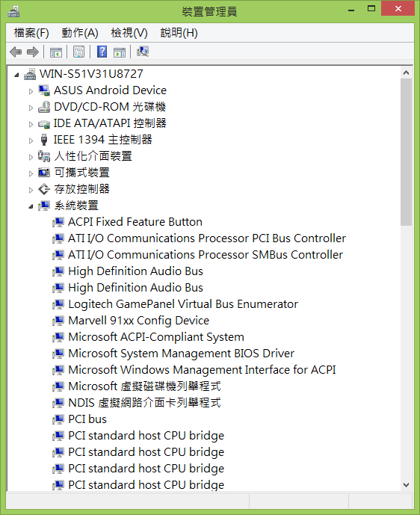Expand the IEEE 1394 主控制器 node
The height and width of the screenshot is (515, 420).
(31, 141)
